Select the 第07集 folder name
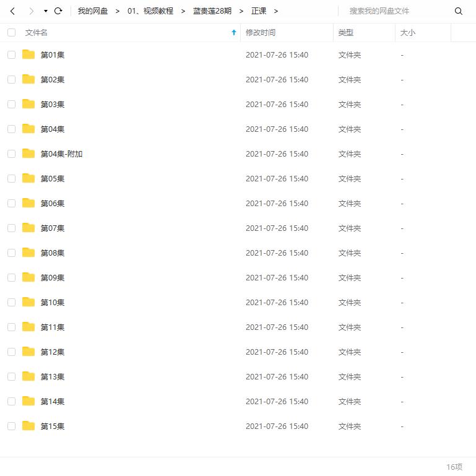The width and height of the screenshot is (476, 476). (53, 228)
